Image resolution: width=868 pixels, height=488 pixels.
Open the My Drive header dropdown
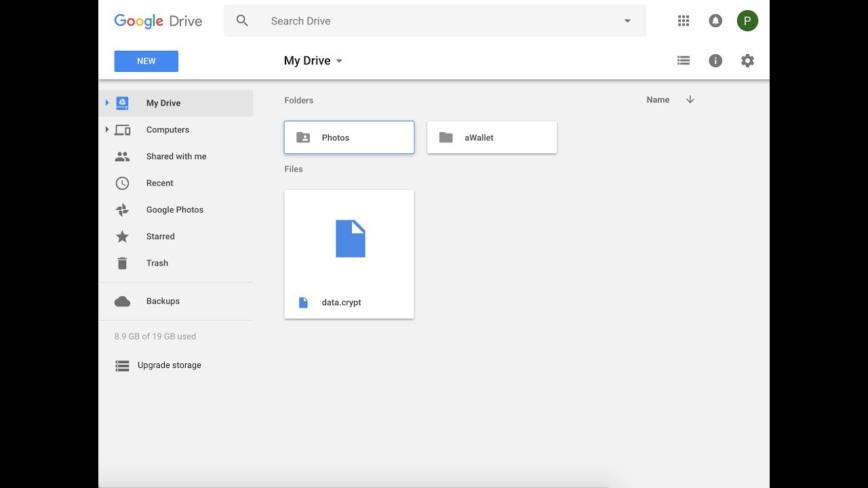313,60
